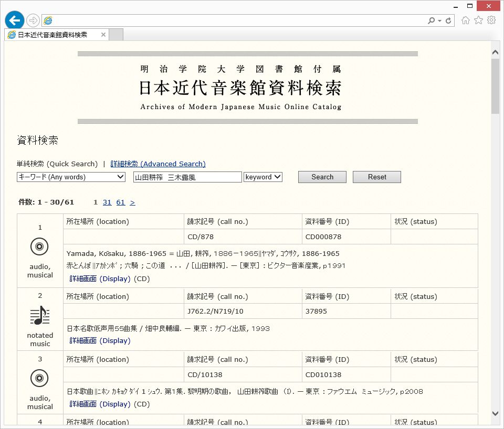
Task: Open a new blank browser tab
Action: (x=116, y=35)
